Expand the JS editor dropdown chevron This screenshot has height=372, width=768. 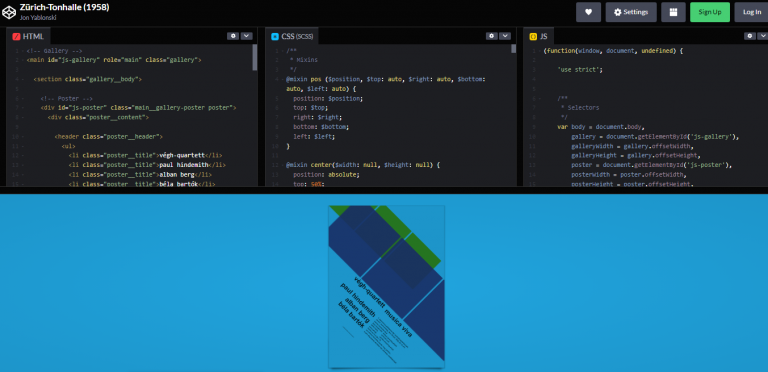click(x=763, y=36)
